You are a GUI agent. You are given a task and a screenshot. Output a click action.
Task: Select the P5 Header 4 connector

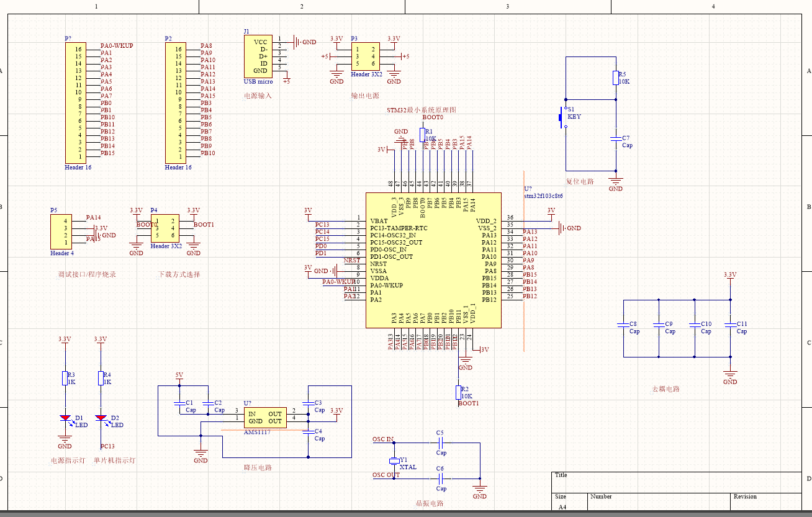(x=61, y=232)
